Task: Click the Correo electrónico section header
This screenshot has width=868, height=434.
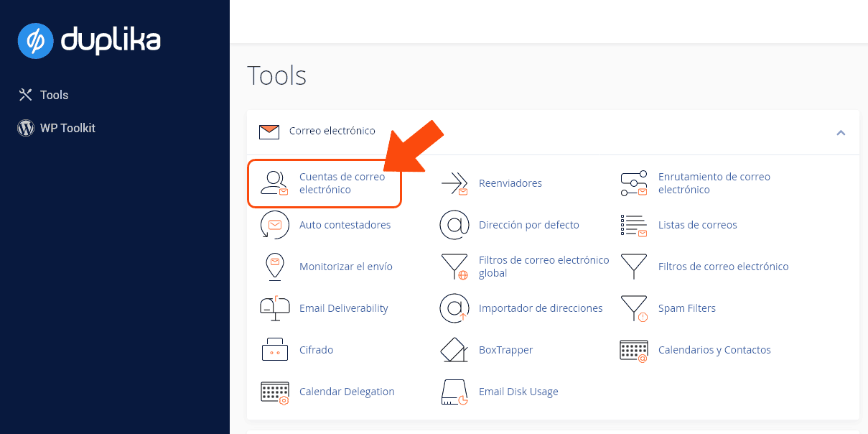Action: [x=332, y=131]
